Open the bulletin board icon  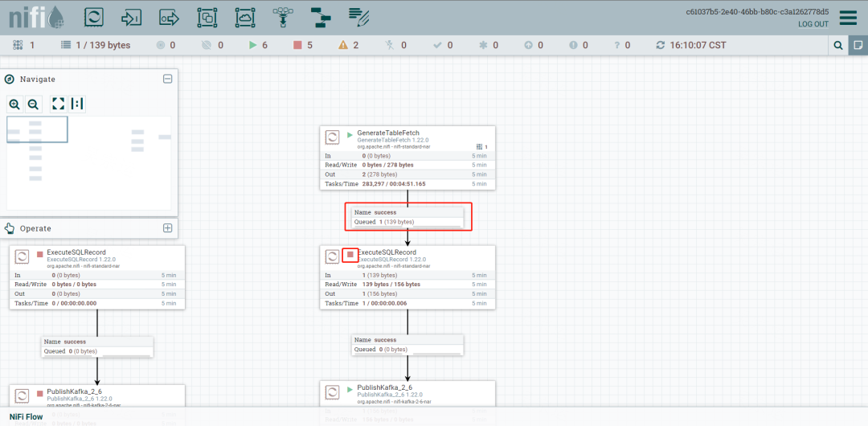pyautogui.click(x=858, y=45)
